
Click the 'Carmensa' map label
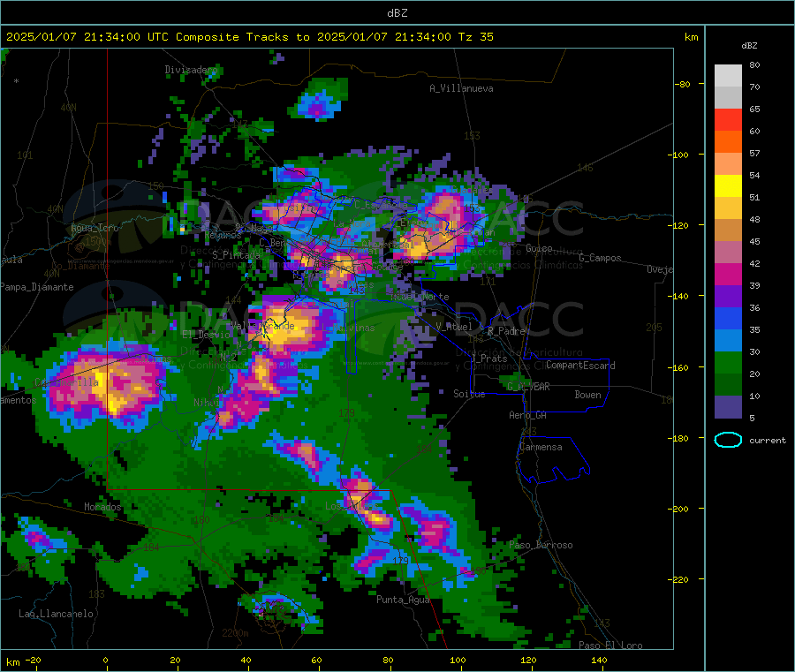pos(541,447)
